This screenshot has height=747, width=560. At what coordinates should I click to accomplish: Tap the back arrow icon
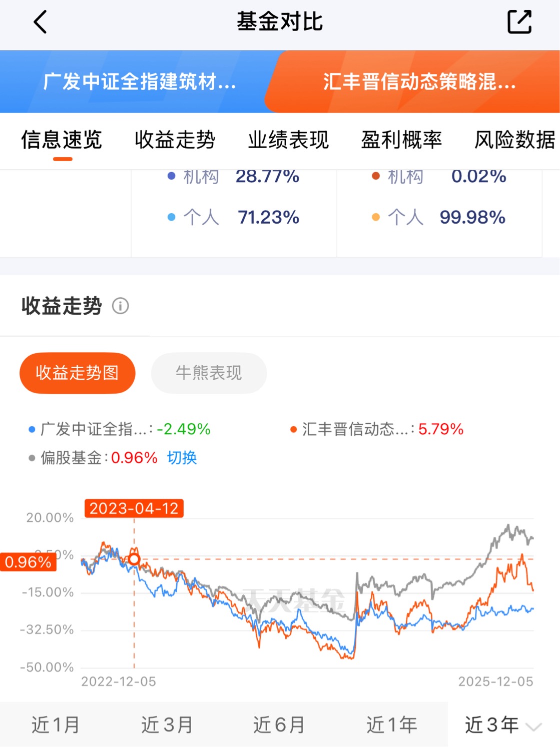pyautogui.click(x=40, y=22)
